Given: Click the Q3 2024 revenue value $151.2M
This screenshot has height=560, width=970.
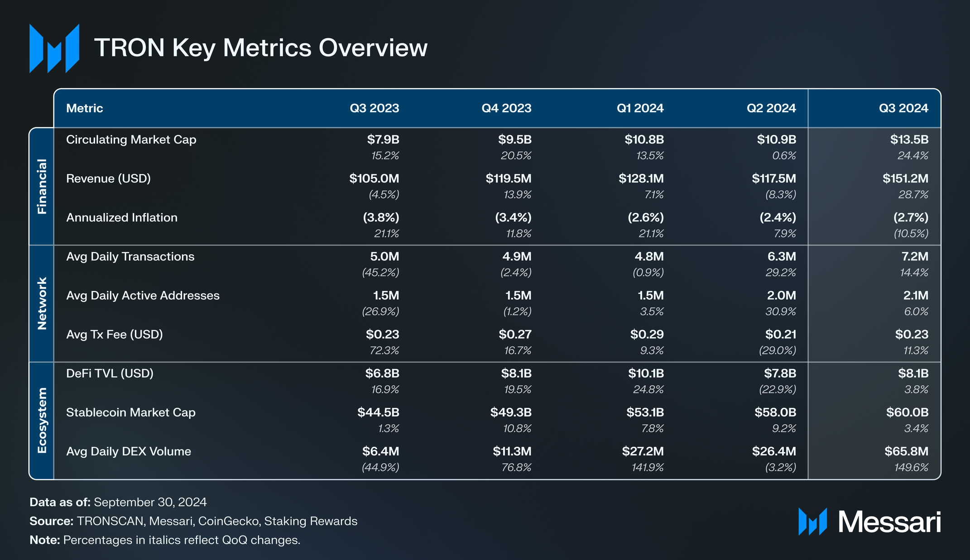Looking at the screenshot, I should tap(905, 178).
